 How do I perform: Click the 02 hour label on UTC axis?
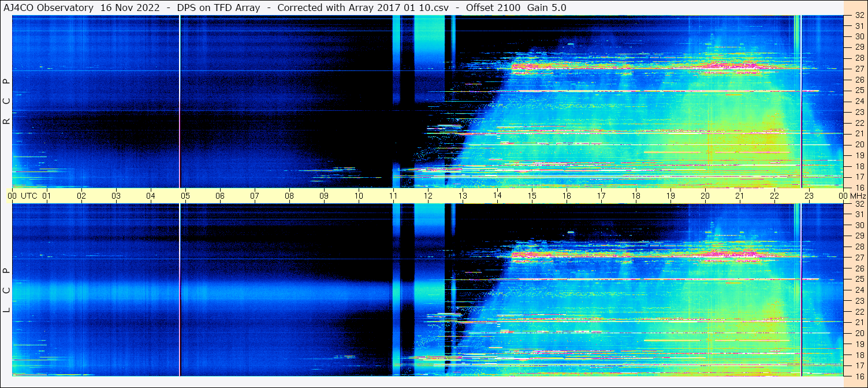click(x=81, y=196)
